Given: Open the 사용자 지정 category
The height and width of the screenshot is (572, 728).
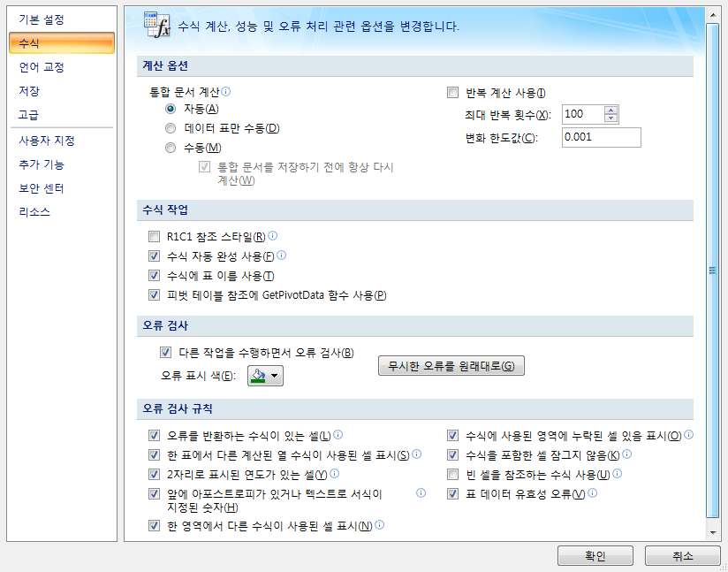Looking at the screenshot, I should 61,141.
